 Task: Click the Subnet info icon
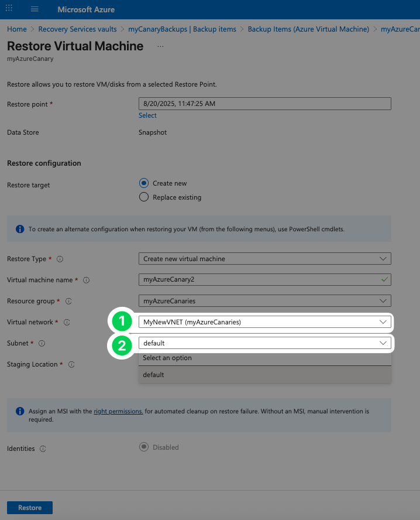pos(42,343)
